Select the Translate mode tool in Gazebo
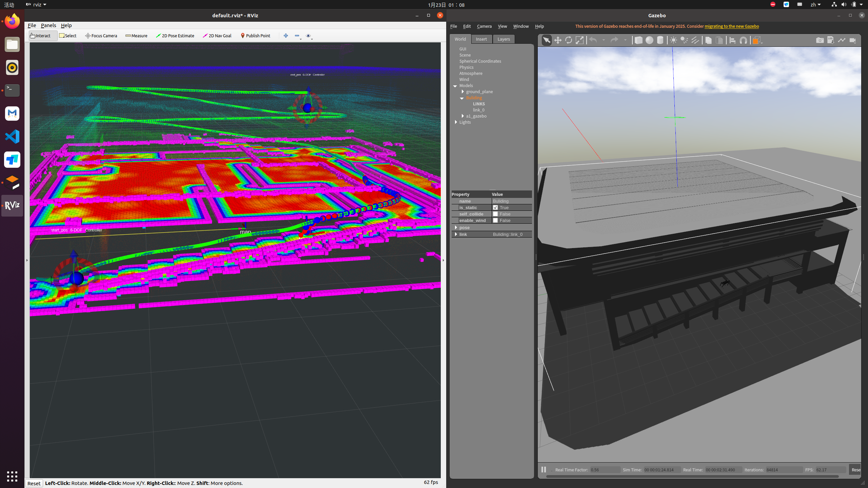This screenshot has width=868, height=488. click(x=558, y=40)
